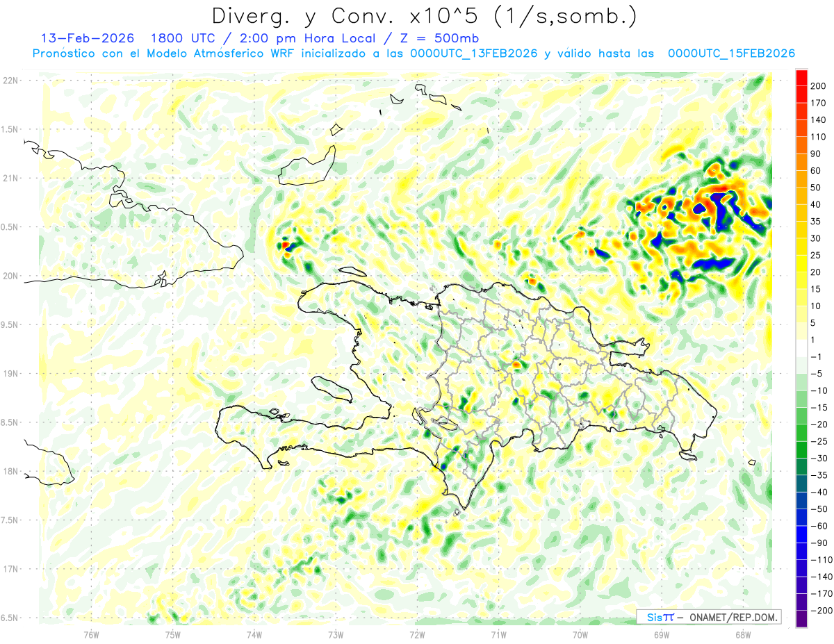Image resolution: width=834 pixels, height=644 pixels.
Task: Click the white swatch between 1 and -1
Action: [801, 349]
